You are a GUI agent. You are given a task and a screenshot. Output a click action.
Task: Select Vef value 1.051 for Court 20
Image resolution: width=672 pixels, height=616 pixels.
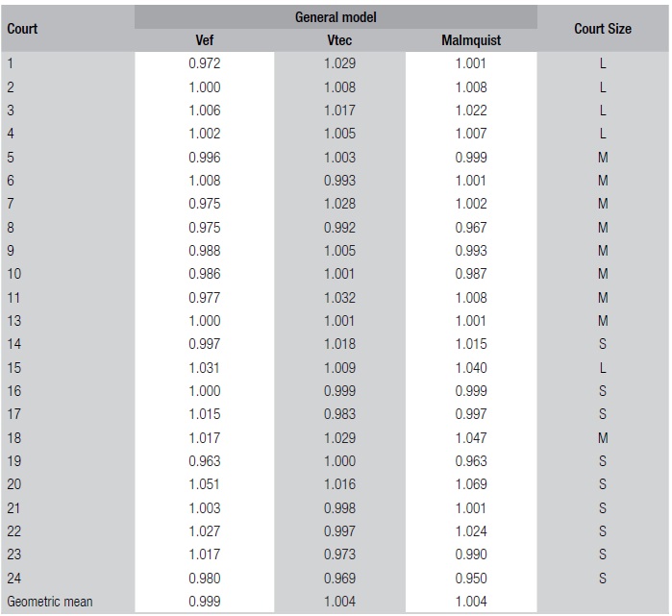205,484
